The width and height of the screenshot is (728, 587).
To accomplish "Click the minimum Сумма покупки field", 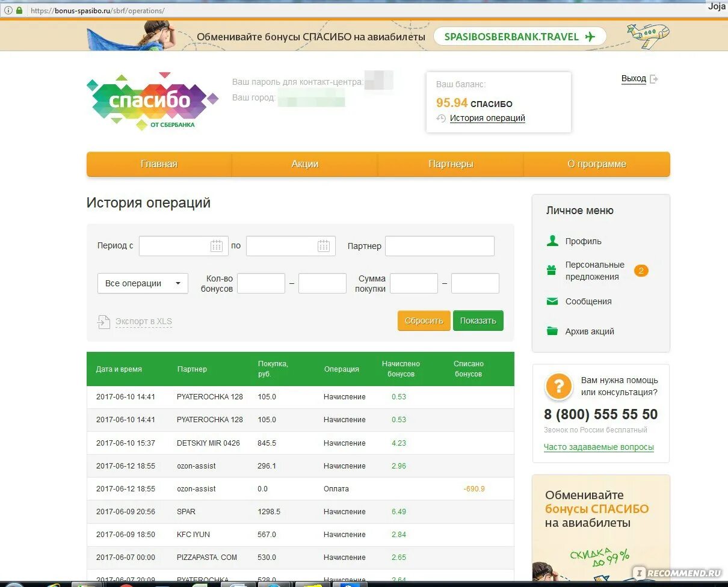I will pos(414,283).
